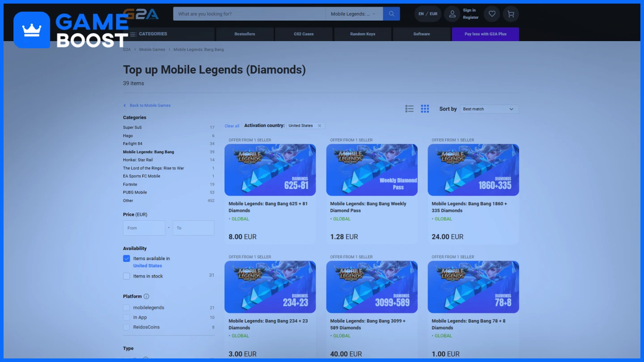Open the EN / EUR language and currency selector
Viewport: 644px width, 362px height.
[428, 14]
